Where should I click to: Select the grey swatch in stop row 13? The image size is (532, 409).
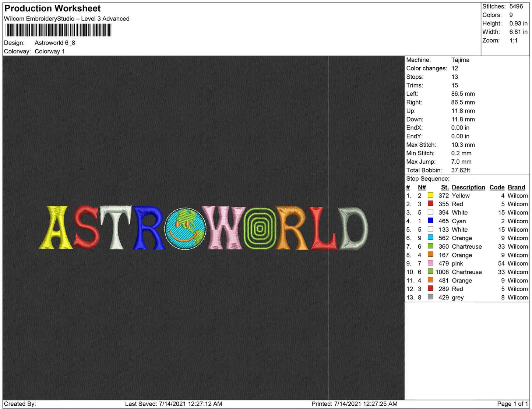430,297
